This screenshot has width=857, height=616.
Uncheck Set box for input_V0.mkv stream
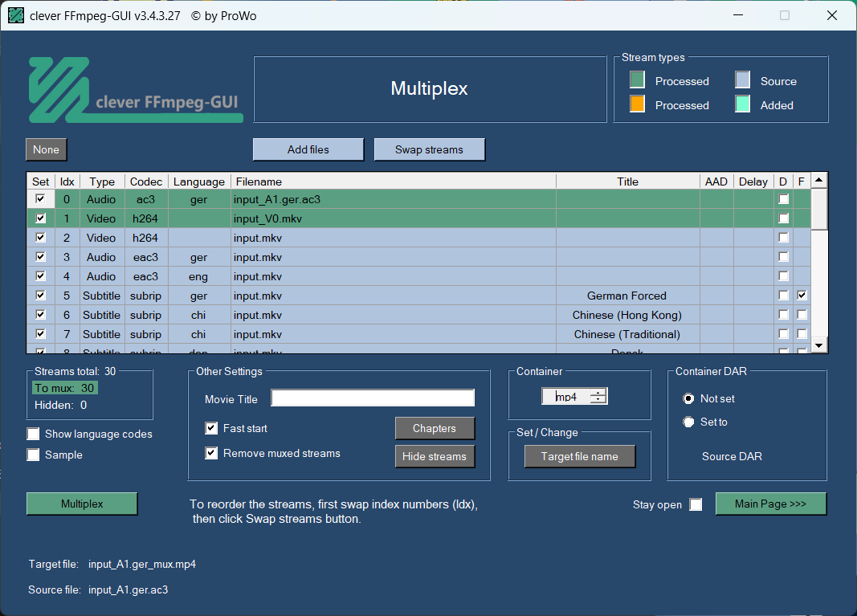pos(40,218)
